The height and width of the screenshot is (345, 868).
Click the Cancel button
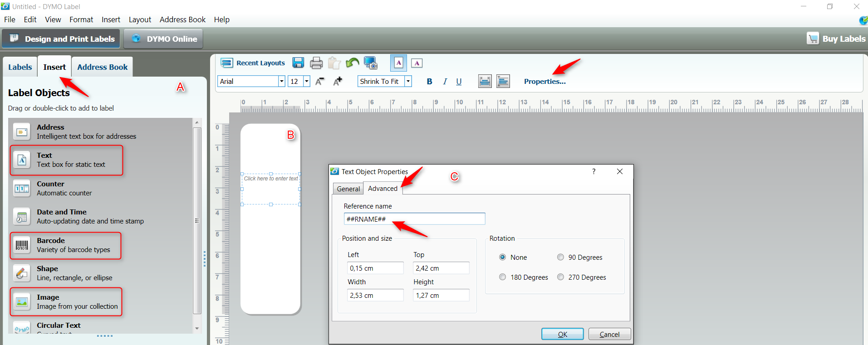(x=609, y=334)
